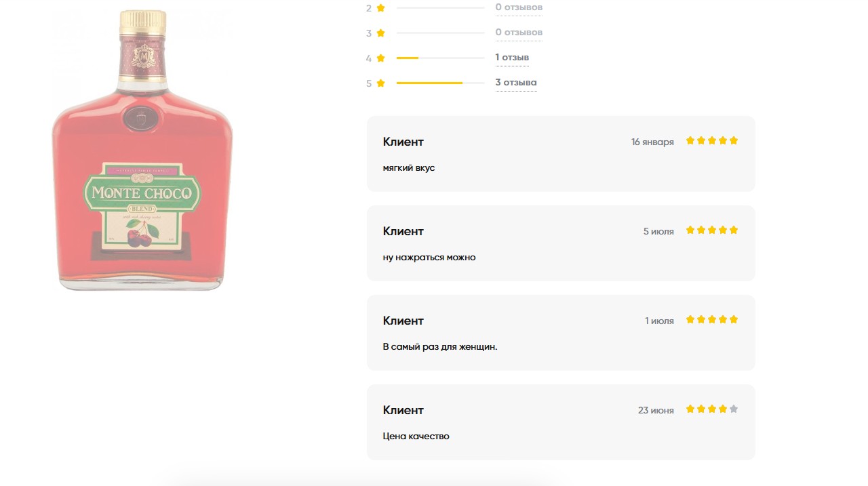
Task: Filter by '3 отзыва' five-star link
Action: point(516,83)
